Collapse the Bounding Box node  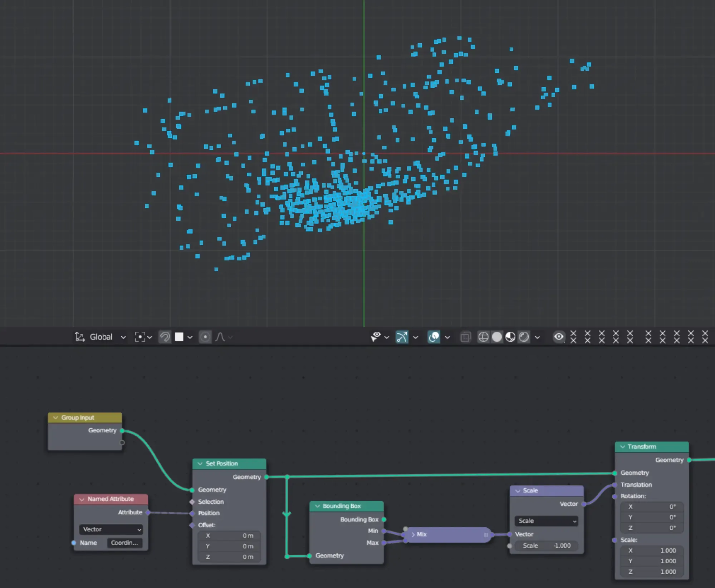click(x=318, y=506)
